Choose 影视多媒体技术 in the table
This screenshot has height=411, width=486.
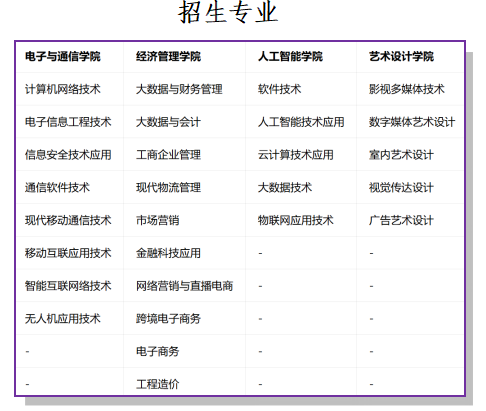[407, 89]
